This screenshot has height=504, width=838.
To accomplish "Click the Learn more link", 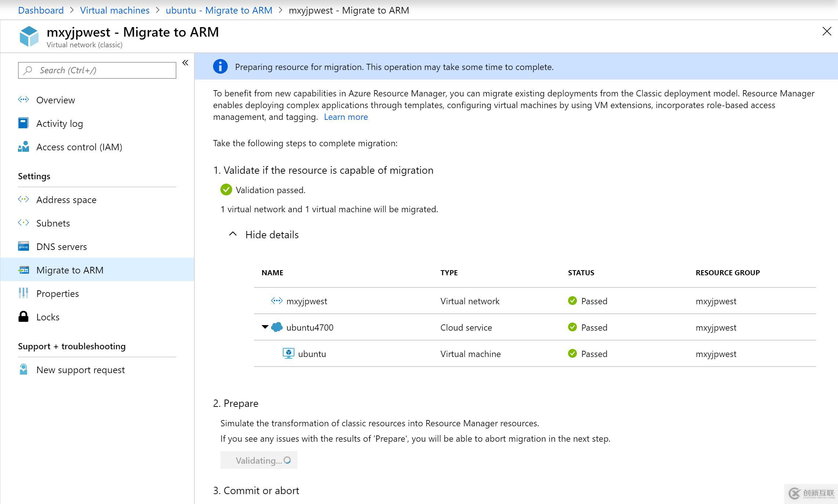I will click(x=346, y=117).
